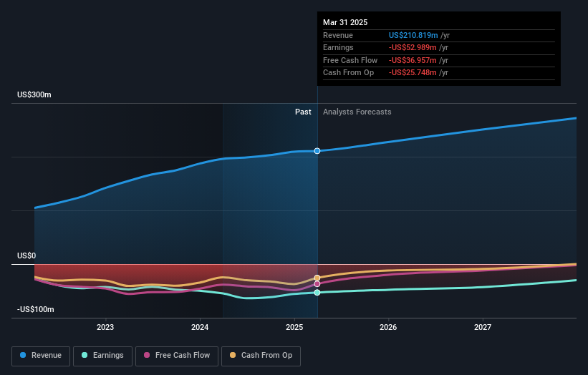The height and width of the screenshot is (375, 588).
Task: Click the Cash From Op label in tooltip
Action: [348, 73]
